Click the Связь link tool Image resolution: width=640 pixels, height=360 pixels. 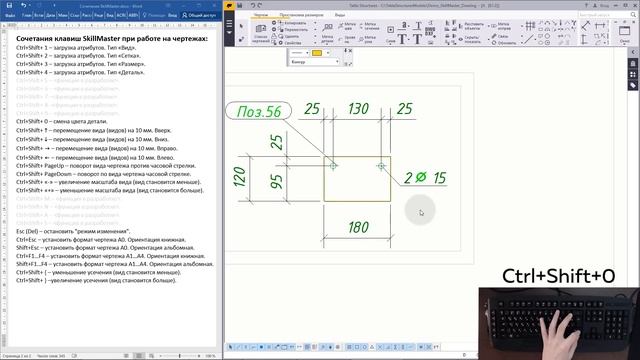500,36
